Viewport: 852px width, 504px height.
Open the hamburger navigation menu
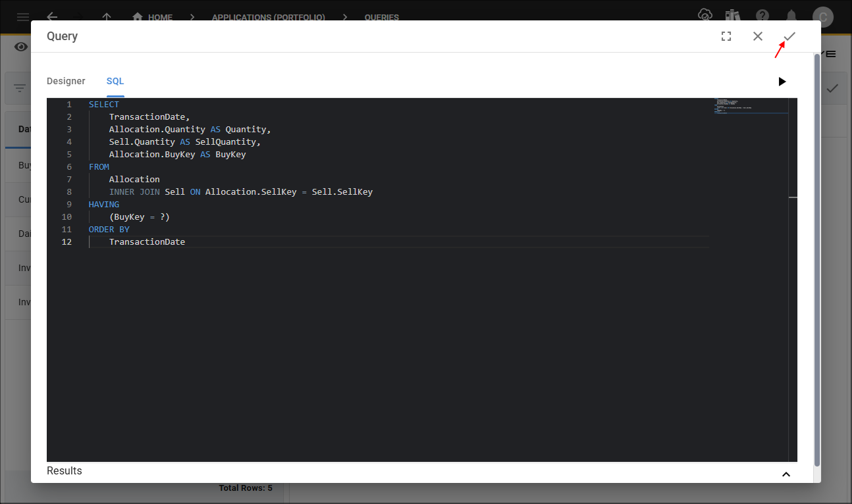coord(23,17)
